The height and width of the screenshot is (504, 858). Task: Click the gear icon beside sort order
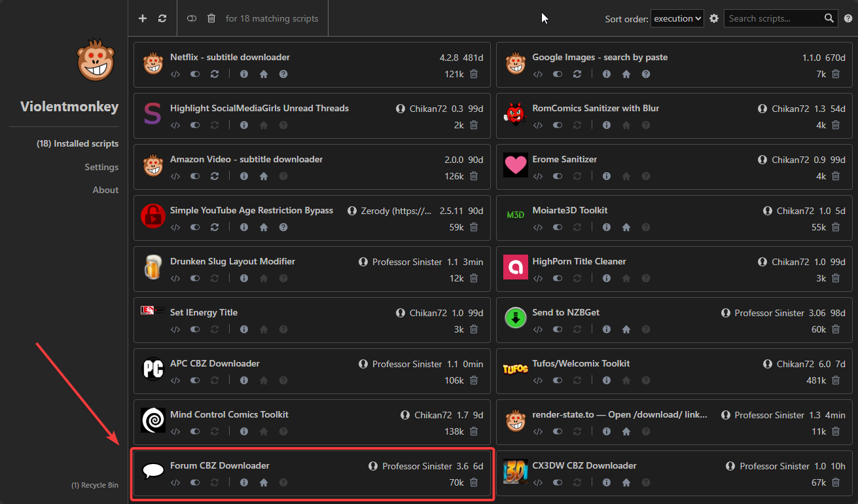tap(714, 18)
